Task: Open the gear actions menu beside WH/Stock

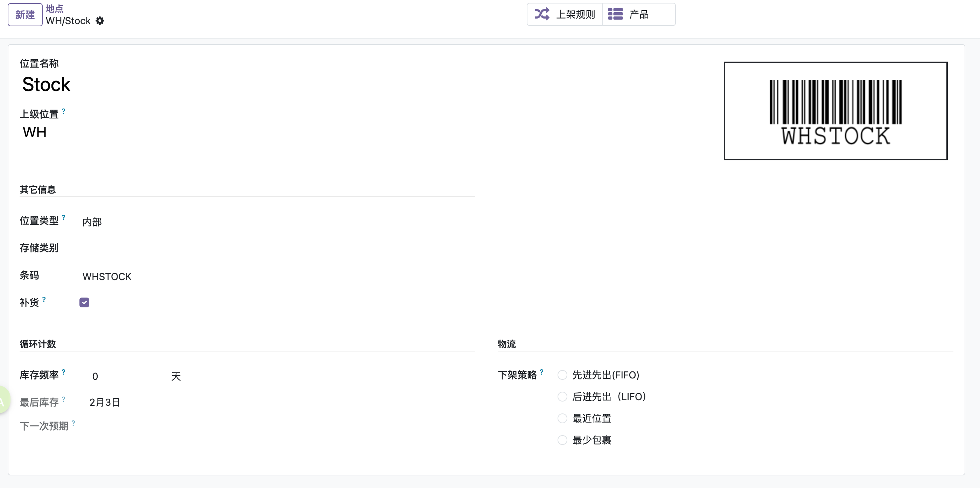Action: [x=100, y=21]
